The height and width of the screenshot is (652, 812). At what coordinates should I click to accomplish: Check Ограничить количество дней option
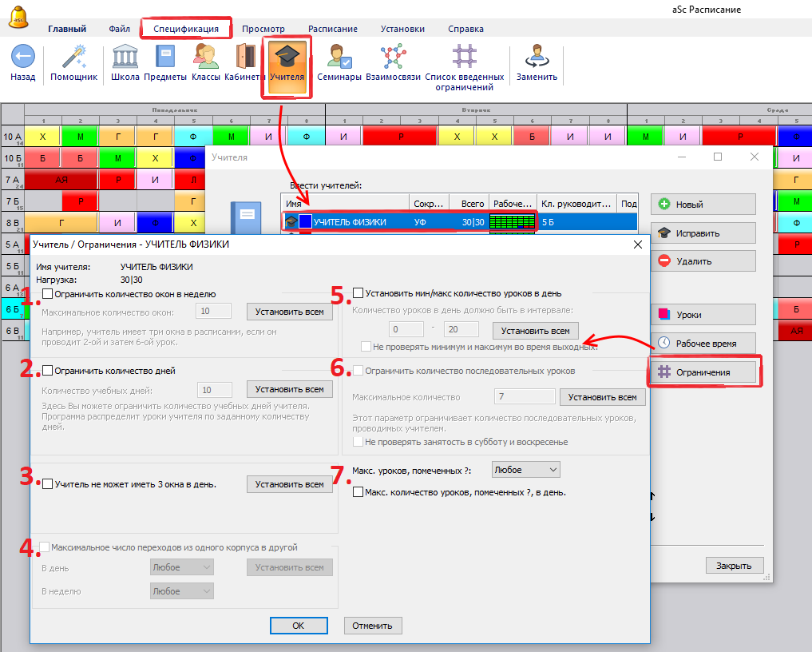click(48, 371)
